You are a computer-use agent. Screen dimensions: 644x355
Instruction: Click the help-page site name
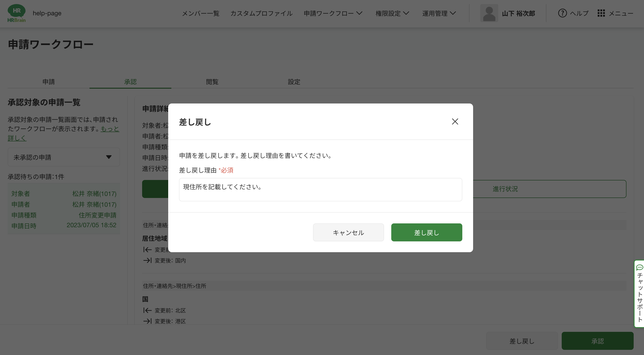(x=47, y=13)
